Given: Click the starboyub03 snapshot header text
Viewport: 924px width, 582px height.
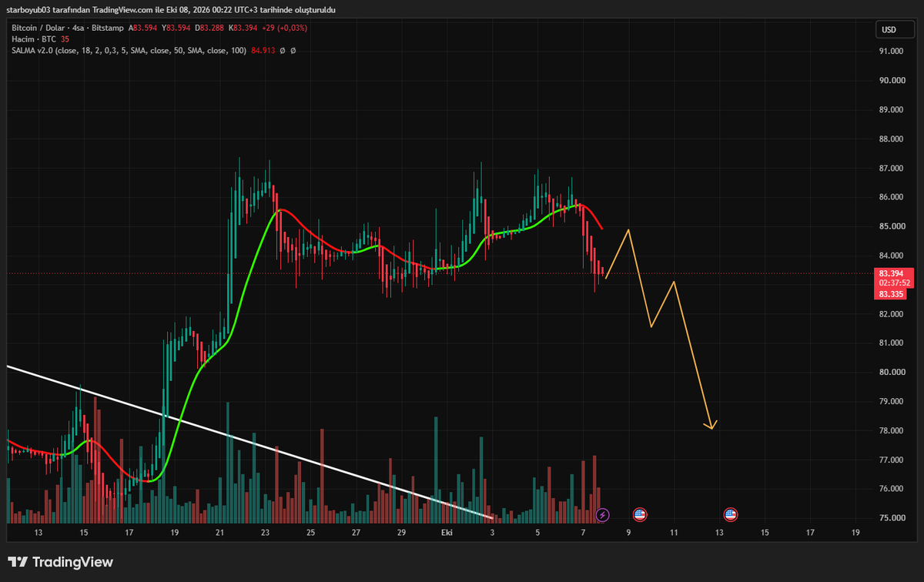Looking at the screenshot, I should point(170,9).
